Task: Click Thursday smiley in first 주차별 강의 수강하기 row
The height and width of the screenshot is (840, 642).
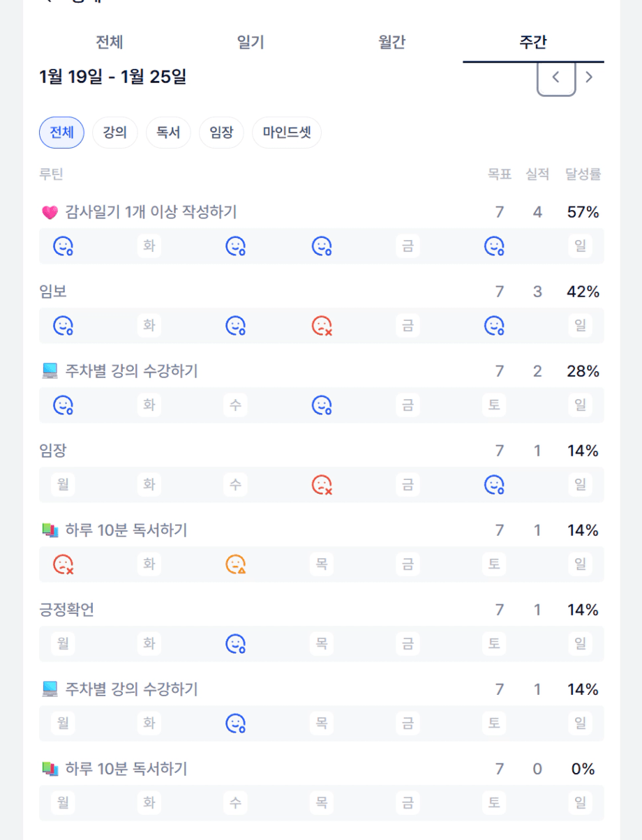Action: click(x=322, y=405)
